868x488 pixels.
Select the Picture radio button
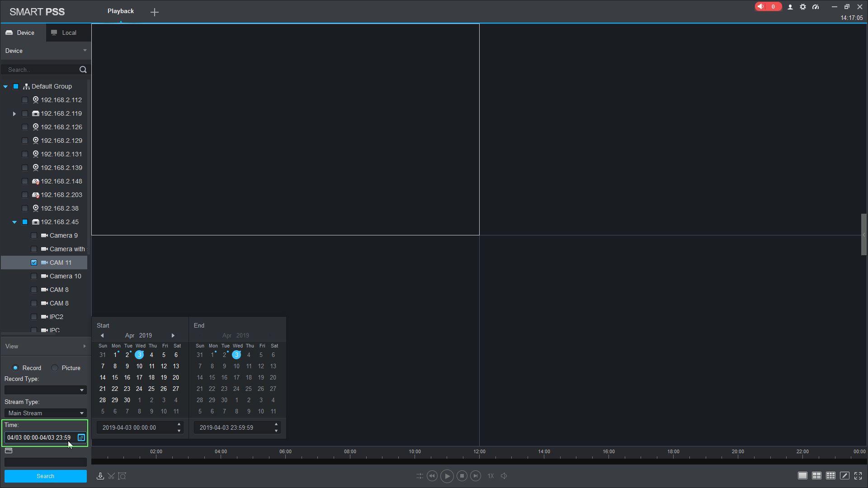[x=55, y=368]
